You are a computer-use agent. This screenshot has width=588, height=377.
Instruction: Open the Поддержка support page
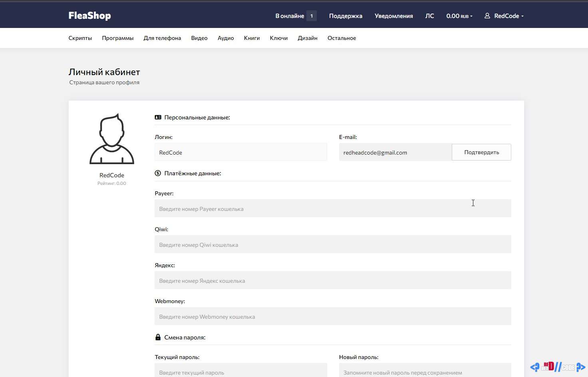[346, 16]
